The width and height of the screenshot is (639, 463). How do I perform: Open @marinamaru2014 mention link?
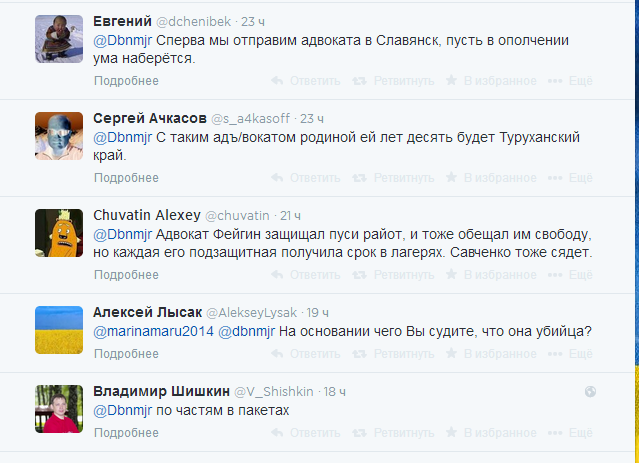[x=153, y=331]
